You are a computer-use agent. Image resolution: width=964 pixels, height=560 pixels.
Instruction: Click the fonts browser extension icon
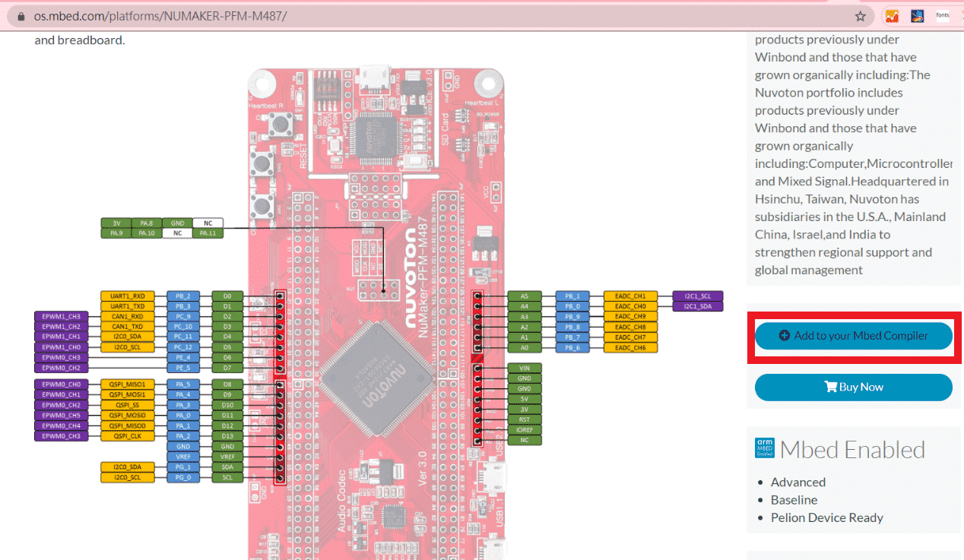pos(943,15)
